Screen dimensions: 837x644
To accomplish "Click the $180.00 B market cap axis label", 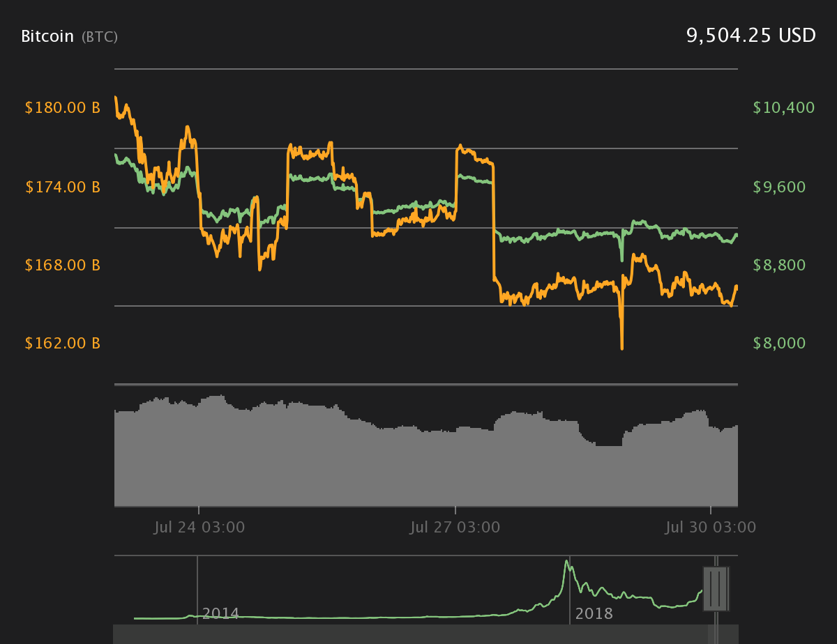I will click(63, 108).
